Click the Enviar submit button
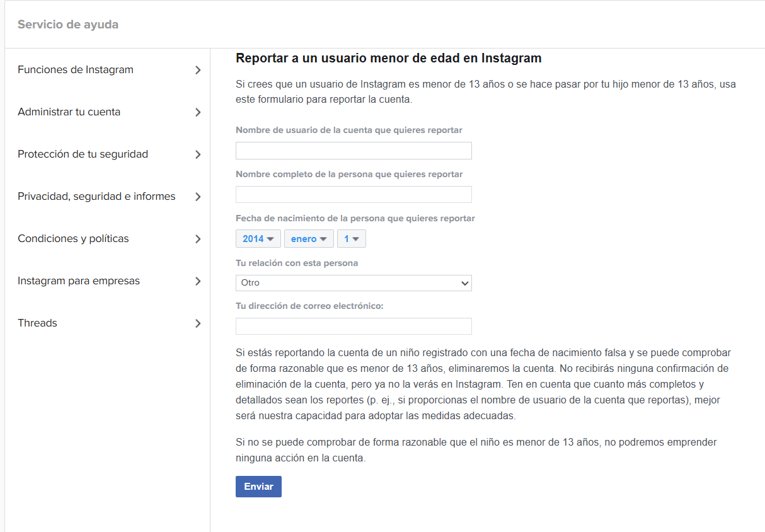The image size is (765, 532). [x=258, y=487]
